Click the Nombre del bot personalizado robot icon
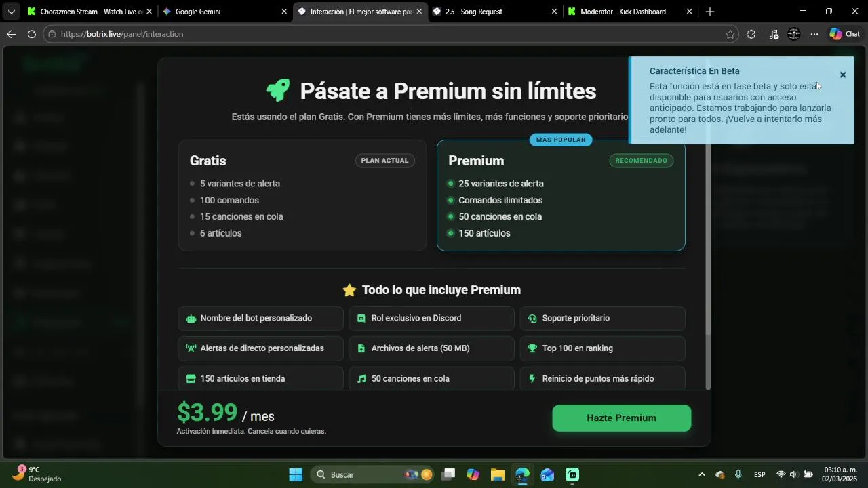This screenshot has width=868, height=488. (191, 319)
